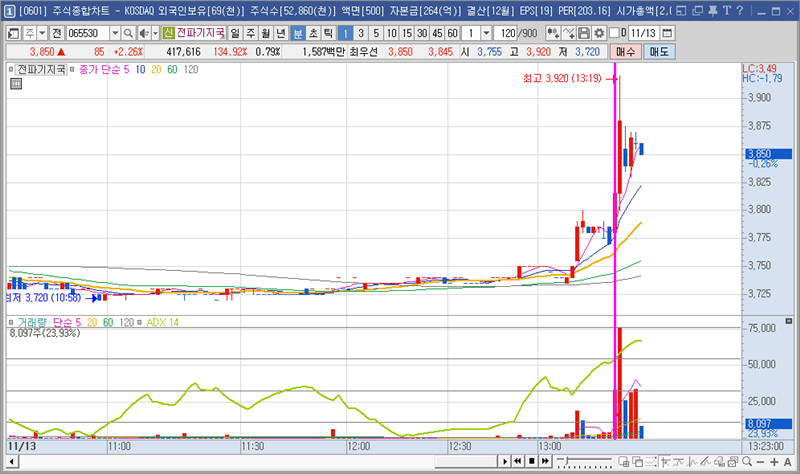
Task: Click the 065530 stock code input field
Action: pos(87,33)
